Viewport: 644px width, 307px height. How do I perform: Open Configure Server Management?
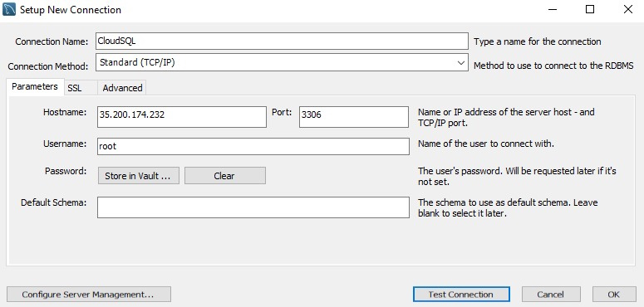[x=89, y=294]
